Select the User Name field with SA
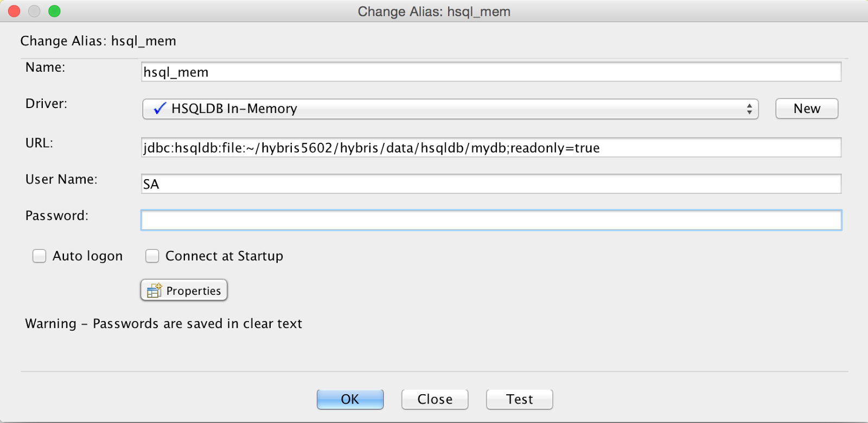868x423 pixels. (491, 184)
